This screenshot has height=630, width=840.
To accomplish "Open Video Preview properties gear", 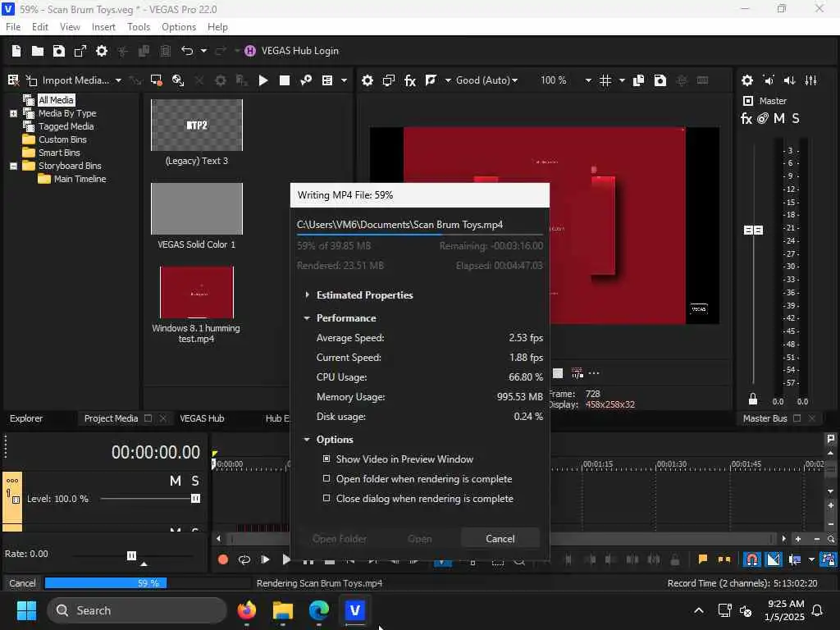I will tap(367, 80).
